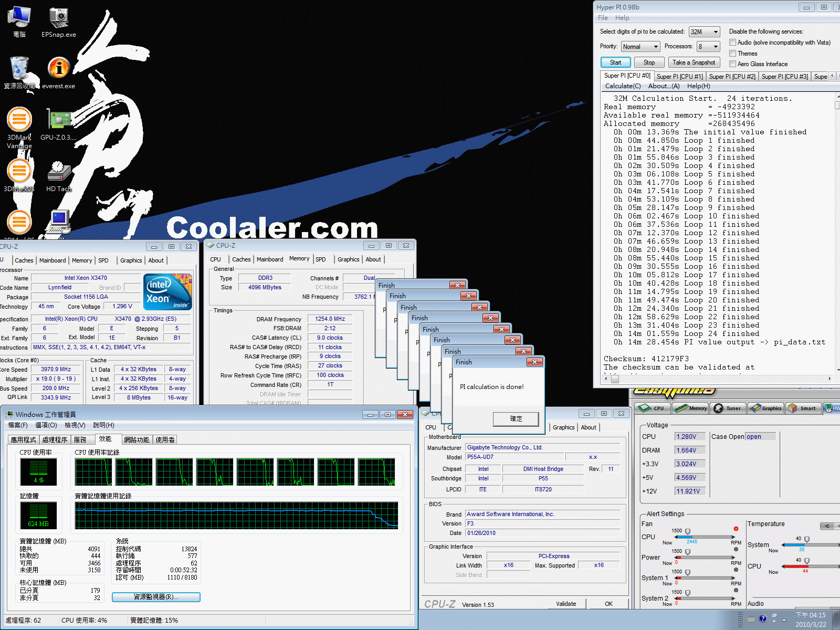Launch the 3DMark Vantage desktop icon
The image size is (840, 630).
tap(19, 128)
